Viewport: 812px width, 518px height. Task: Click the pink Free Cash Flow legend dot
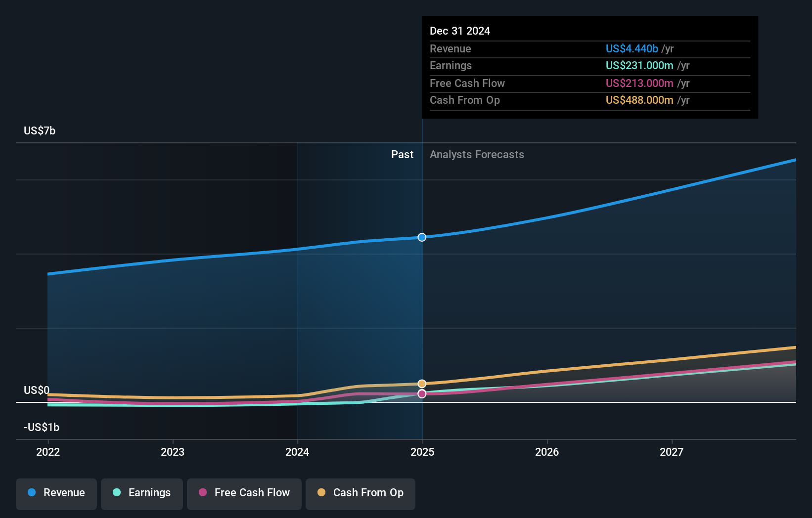coord(203,492)
